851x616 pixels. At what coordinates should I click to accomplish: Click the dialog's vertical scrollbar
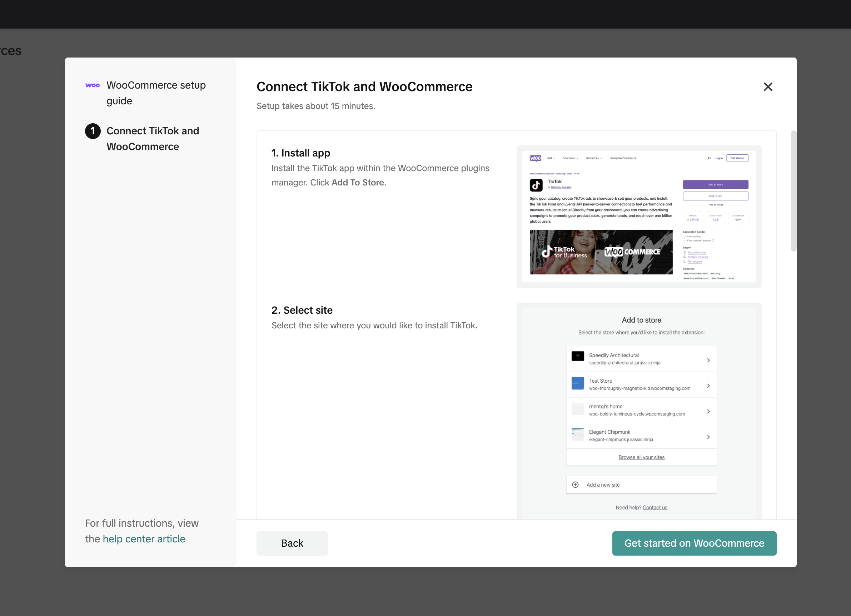(793, 191)
